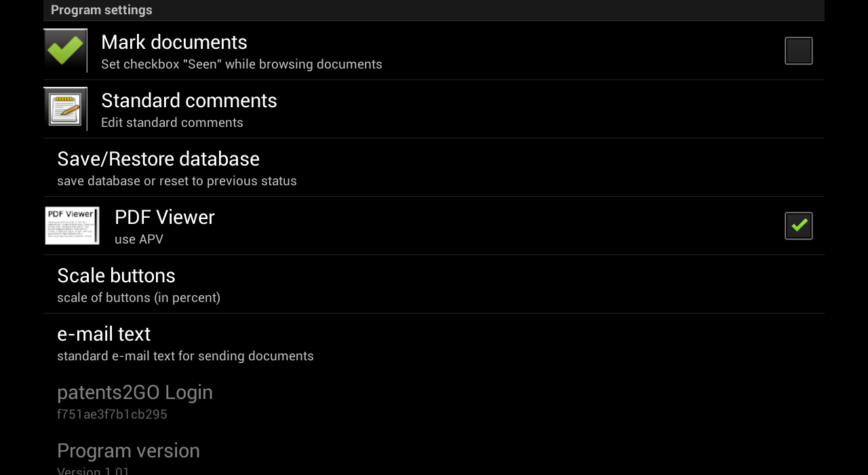Click the login ID f751ae3f7b1cb295
Viewport: 868px width, 475px height.
pos(112,415)
